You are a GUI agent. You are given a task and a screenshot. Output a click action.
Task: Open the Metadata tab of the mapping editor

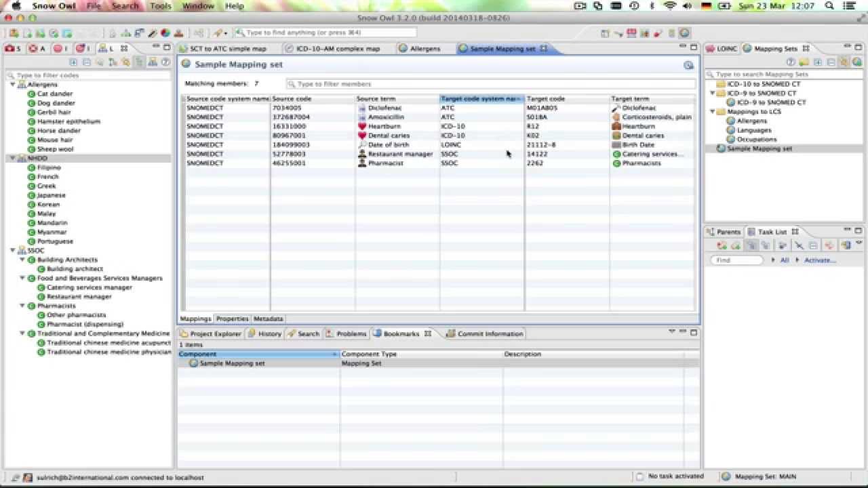(x=268, y=319)
